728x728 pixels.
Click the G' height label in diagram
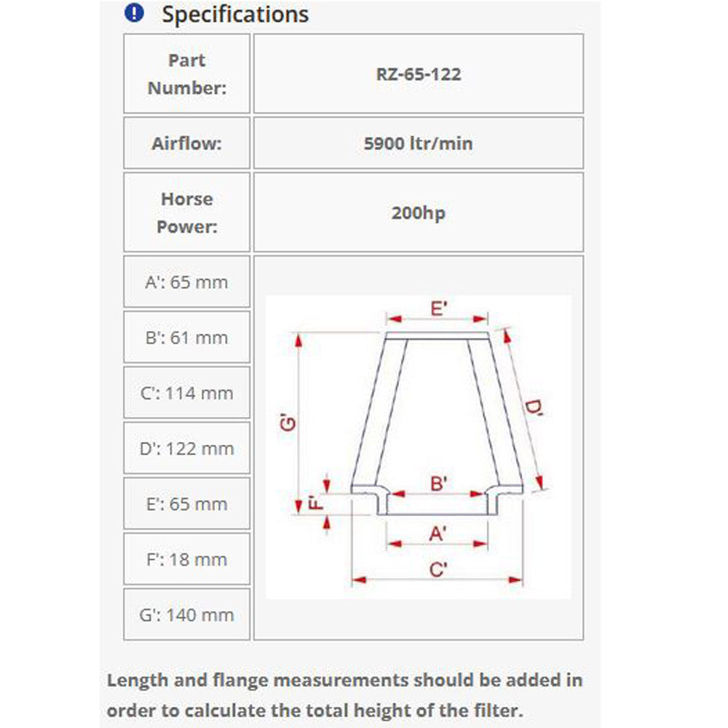pyautogui.click(x=288, y=422)
